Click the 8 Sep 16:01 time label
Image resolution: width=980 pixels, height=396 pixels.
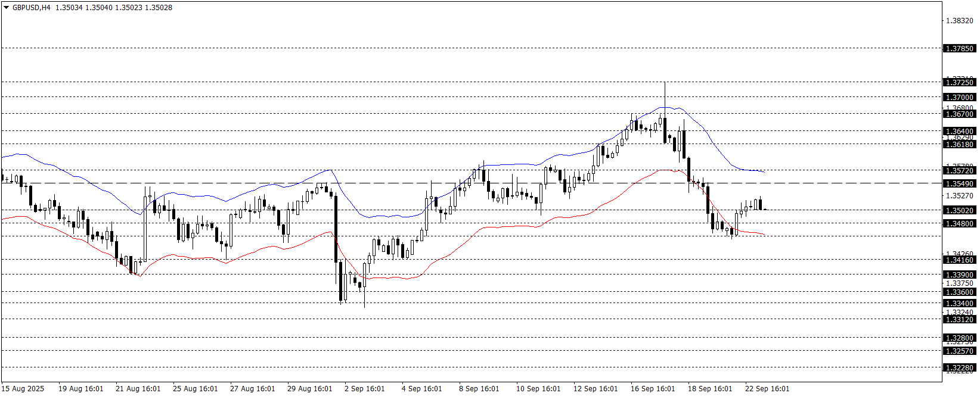point(479,389)
